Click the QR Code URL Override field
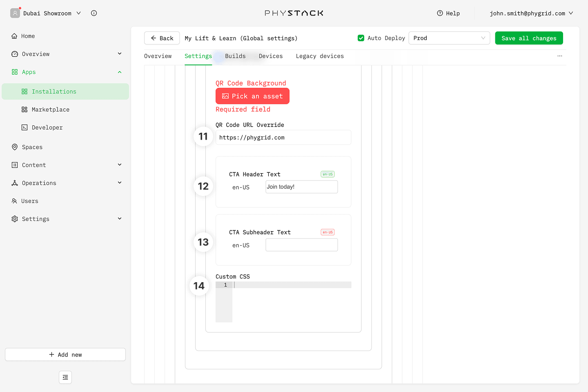Image resolution: width=588 pixels, height=392 pixels. pos(283,137)
